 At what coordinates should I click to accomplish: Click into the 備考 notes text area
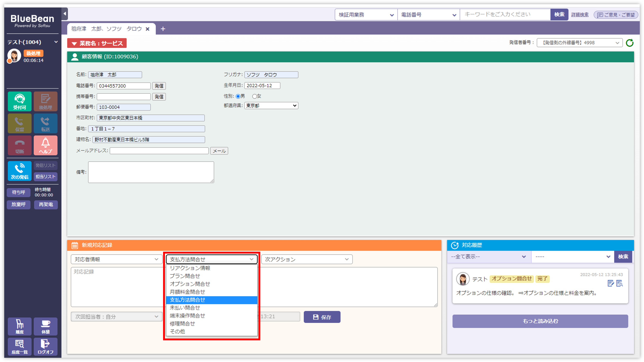tap(151, 172)
